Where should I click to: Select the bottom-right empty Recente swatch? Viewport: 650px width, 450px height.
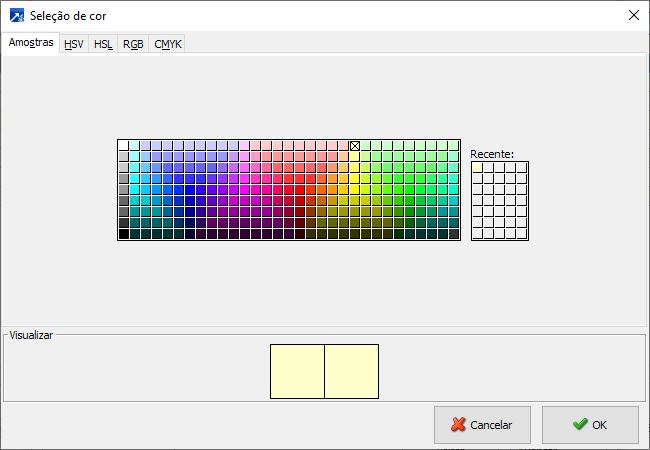(x=522, y=234)
